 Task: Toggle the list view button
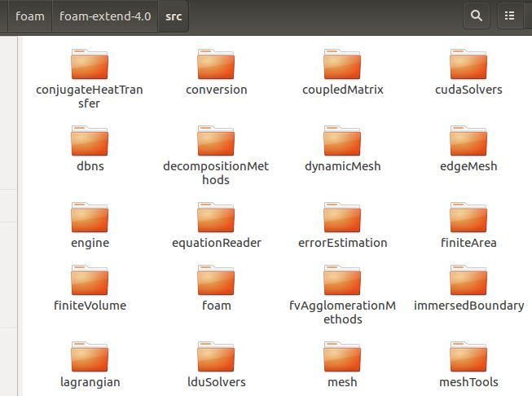[510, 15]
